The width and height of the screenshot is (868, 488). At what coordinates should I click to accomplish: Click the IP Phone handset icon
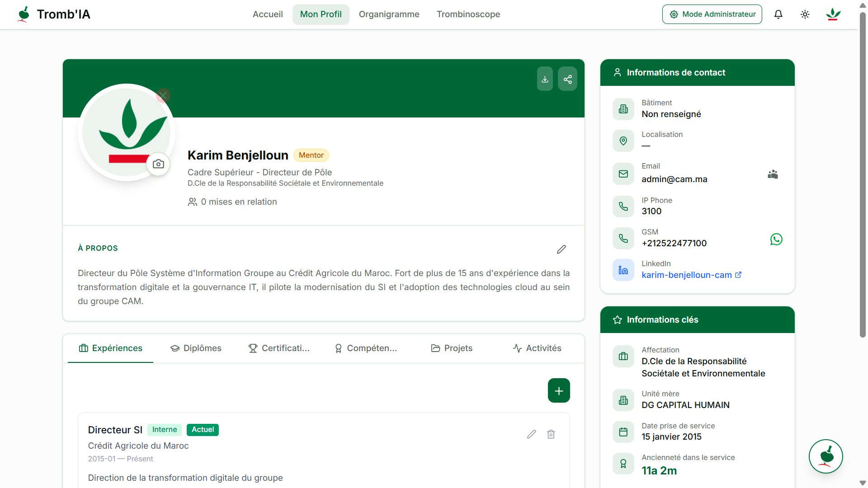[x=623, y=206]
